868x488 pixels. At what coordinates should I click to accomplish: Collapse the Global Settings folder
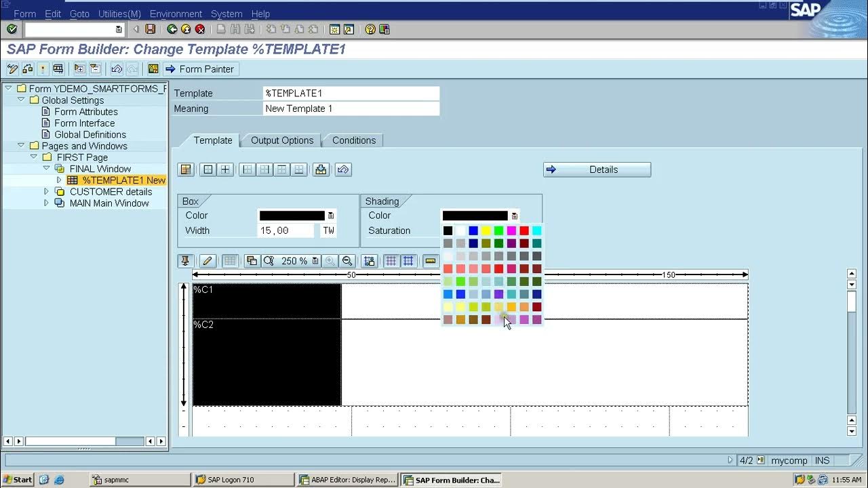click(21, 100)
